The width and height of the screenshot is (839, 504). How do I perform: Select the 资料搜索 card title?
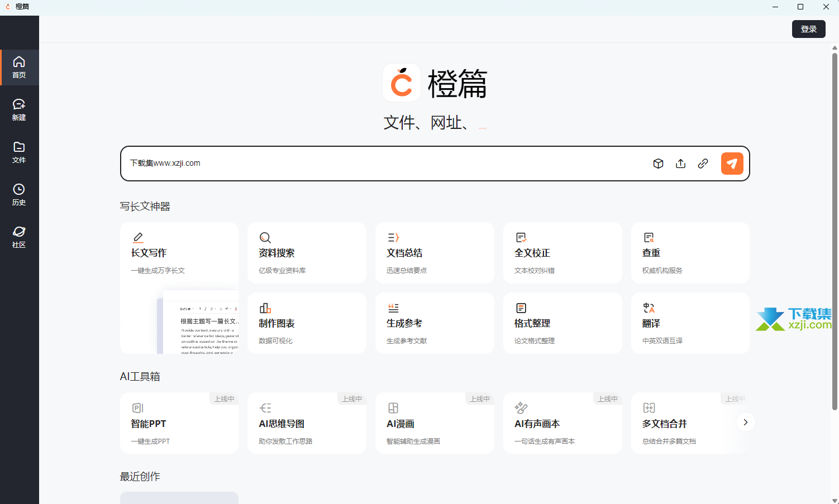point(277,253)
